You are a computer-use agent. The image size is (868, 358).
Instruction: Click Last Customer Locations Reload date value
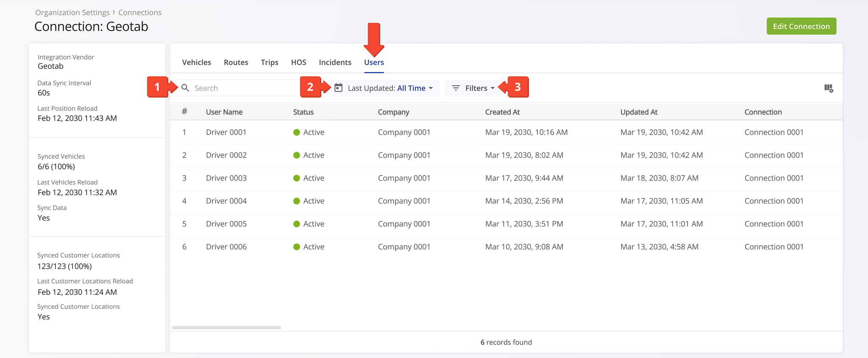point(77,292)
